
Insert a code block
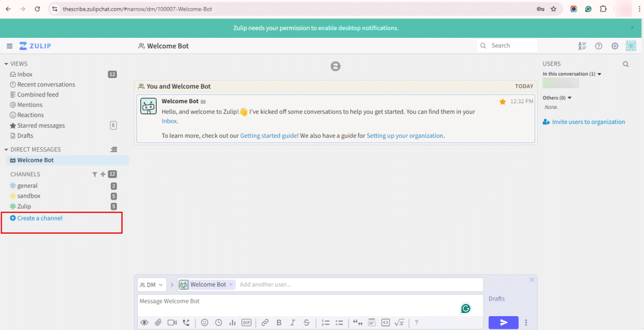click(386, 322)
